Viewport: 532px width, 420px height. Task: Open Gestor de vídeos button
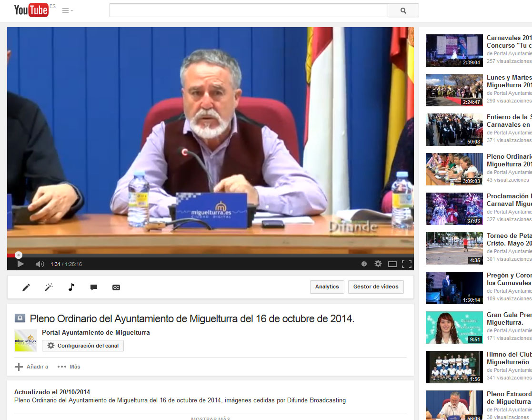click(376, 287)
